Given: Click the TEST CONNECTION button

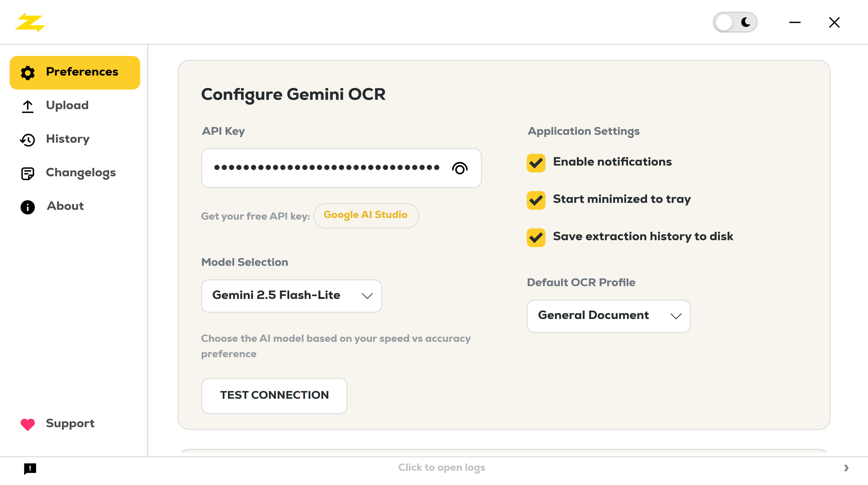Looking at the screenshot, I should click(274, 395).
